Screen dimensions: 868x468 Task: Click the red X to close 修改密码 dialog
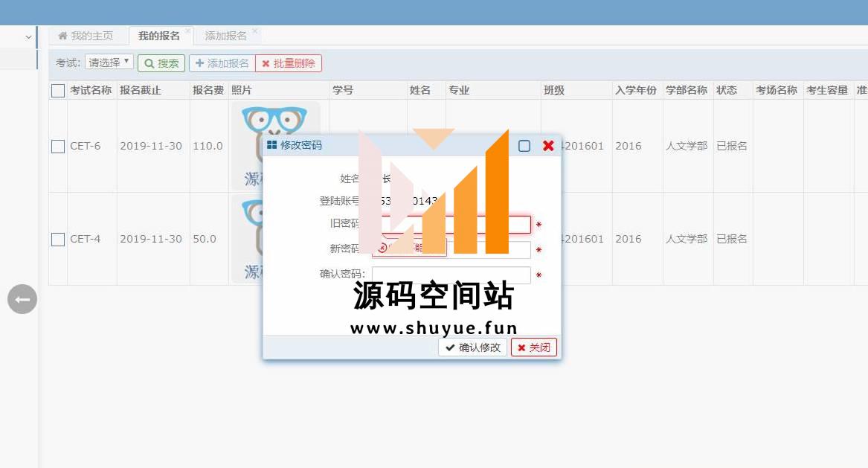548,146
